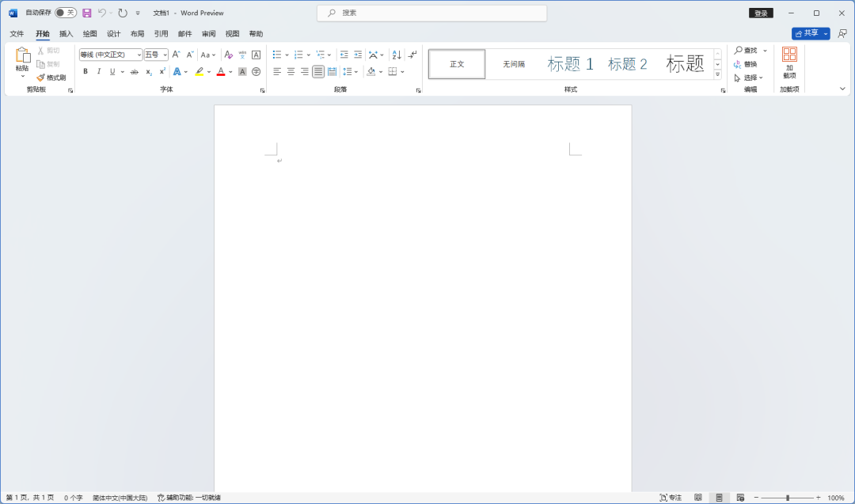Toggle italic formatting with I button

point(99,72)
